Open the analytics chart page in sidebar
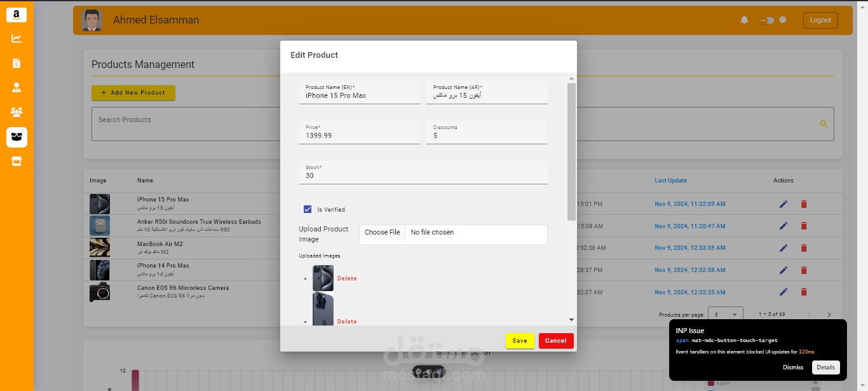Viewport: 868px width, 391px height. point(17,38)
